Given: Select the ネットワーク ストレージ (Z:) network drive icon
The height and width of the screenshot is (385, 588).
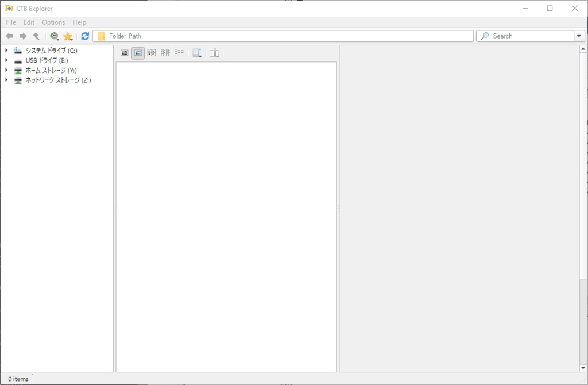Looking at the screenshot, I should click(18, 80).
